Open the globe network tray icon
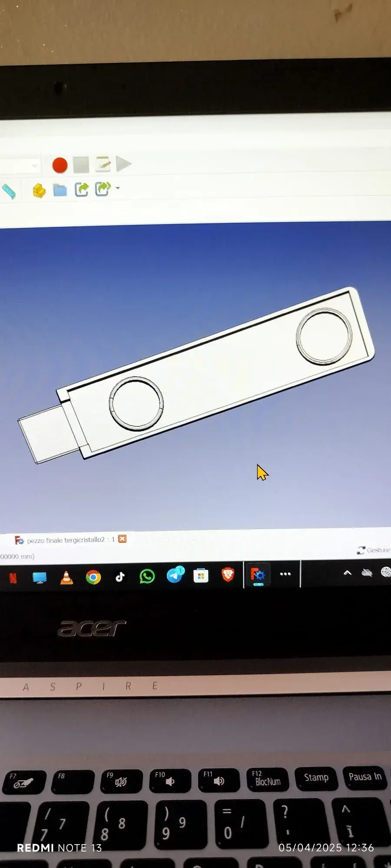The width and height of the screenshot is (391, 868). (x=386, y=572)
